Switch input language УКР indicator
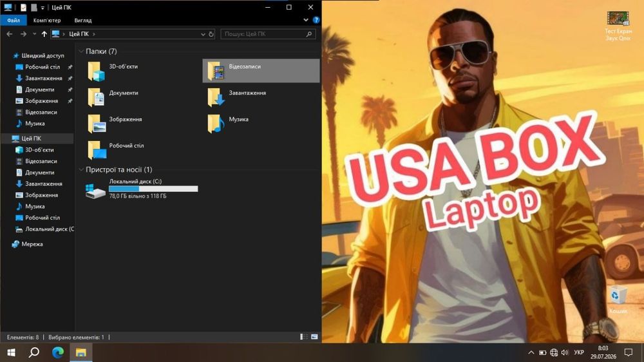Viewport: 644px width, 362px height. [579, 352]
